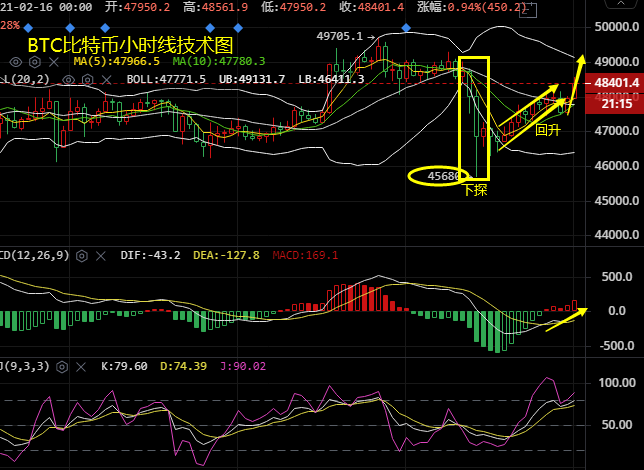Click the KDJ axis 100.00 label
The image size is (644, 470).
617,383
